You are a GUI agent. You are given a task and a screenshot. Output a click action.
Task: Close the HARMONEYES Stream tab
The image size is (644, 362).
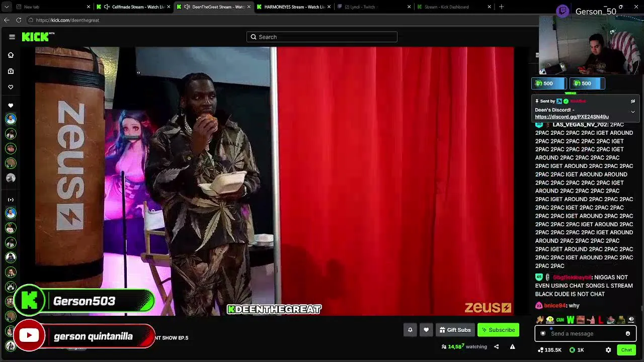pos(329,7)
